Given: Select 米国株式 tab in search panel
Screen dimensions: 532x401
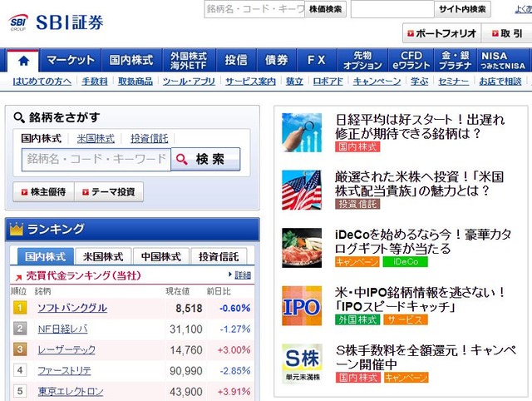Looking at the screenshot, I should [x=96, y=139].
